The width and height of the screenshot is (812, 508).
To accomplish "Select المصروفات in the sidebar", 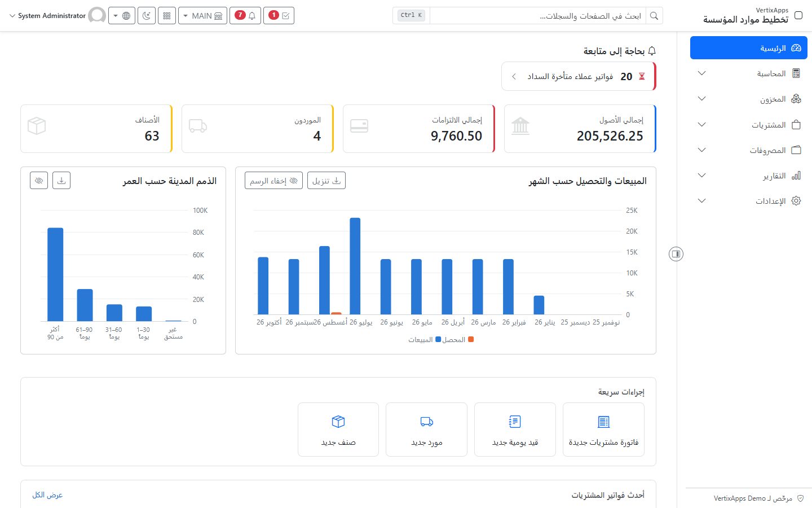I will [749, 150].
